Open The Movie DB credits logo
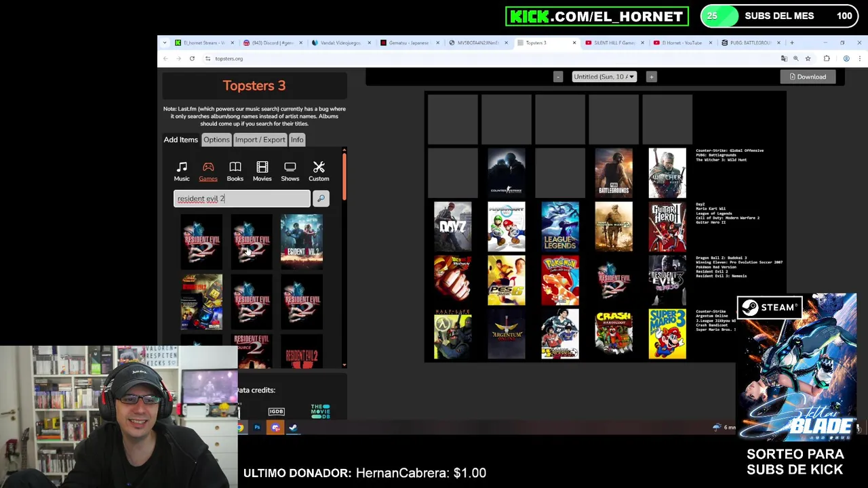The image size is (868, 488). point(320,411)
